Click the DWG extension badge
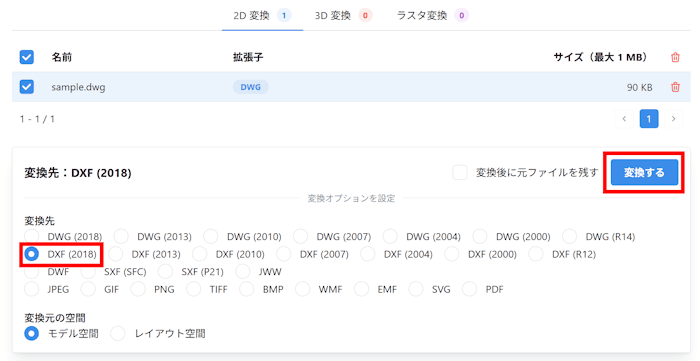Screen dimensions: 700x361 point(250,87)
